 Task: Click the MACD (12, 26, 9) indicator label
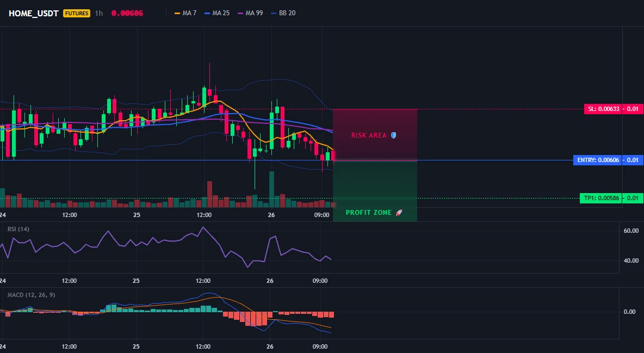click(31, 295)
